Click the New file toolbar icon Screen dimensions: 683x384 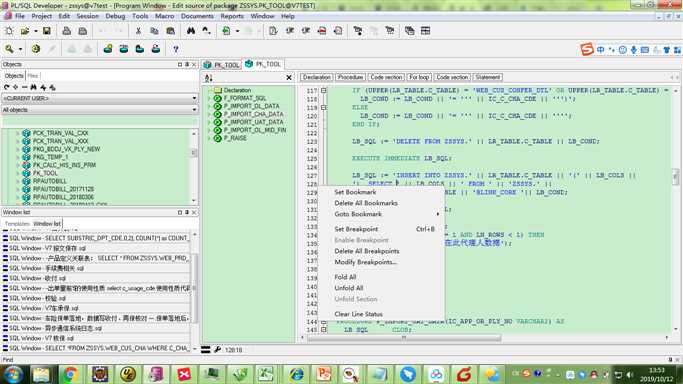[x=9, y=31]
